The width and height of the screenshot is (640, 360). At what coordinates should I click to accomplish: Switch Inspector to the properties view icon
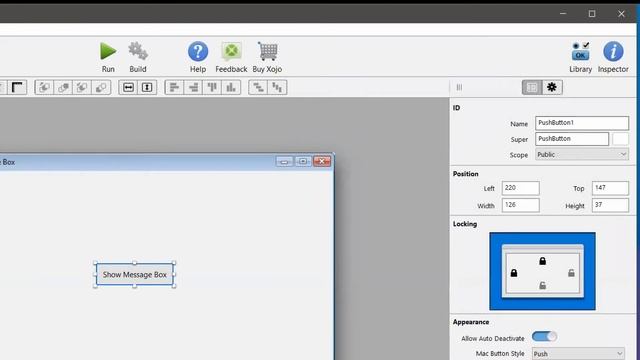[532, 87]
